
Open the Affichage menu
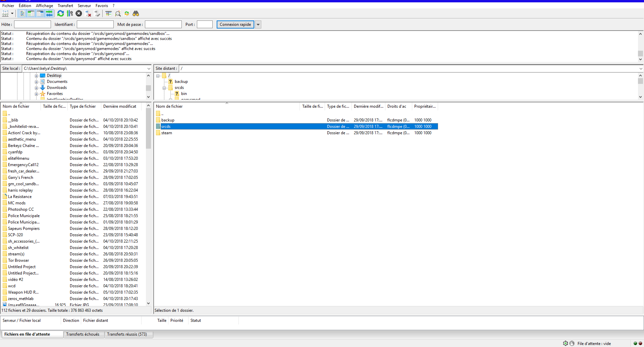pos(44,6)
